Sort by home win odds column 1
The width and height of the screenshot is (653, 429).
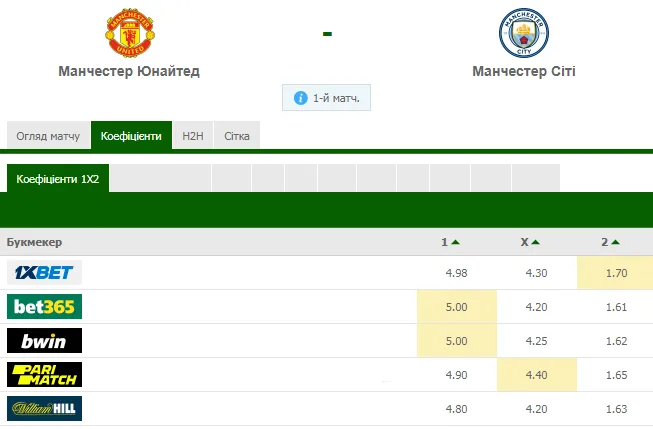click(450, 242)
